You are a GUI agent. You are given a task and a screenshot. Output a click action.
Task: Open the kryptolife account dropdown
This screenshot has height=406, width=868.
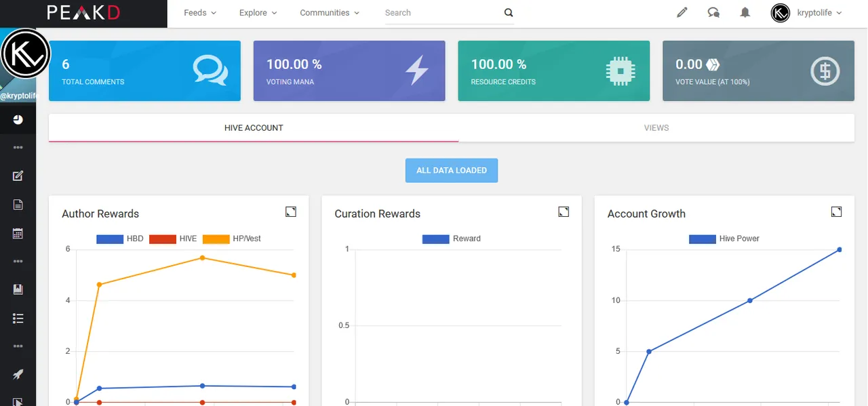tap(820, 13)
